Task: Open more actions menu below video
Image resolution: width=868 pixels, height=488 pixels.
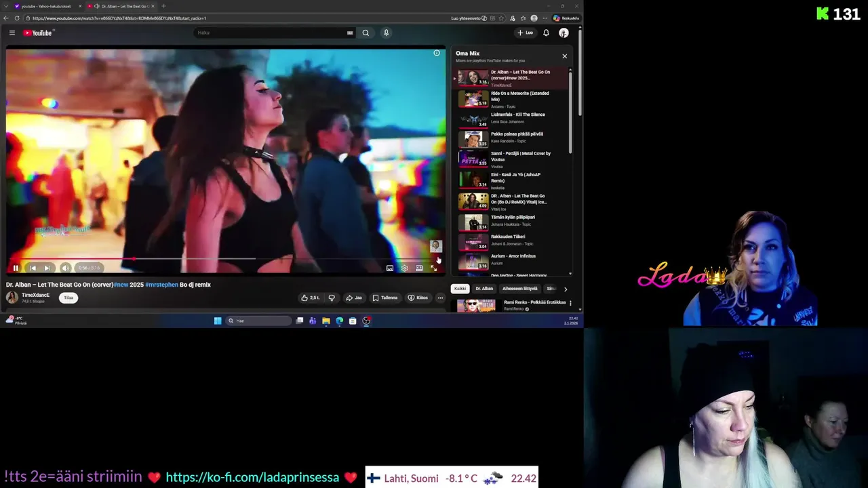Action: tap(440, 298)
